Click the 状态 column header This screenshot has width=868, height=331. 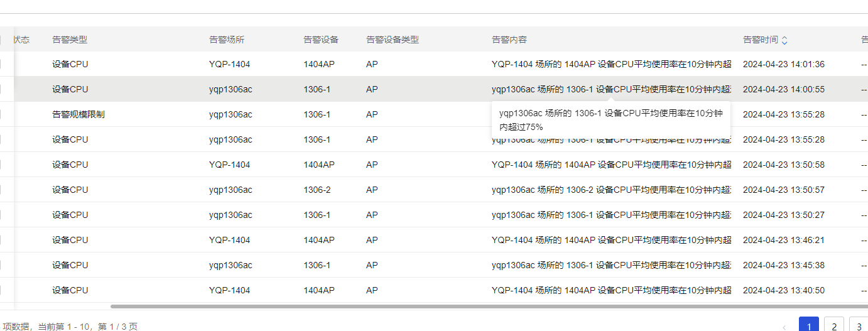click(21, 40)
